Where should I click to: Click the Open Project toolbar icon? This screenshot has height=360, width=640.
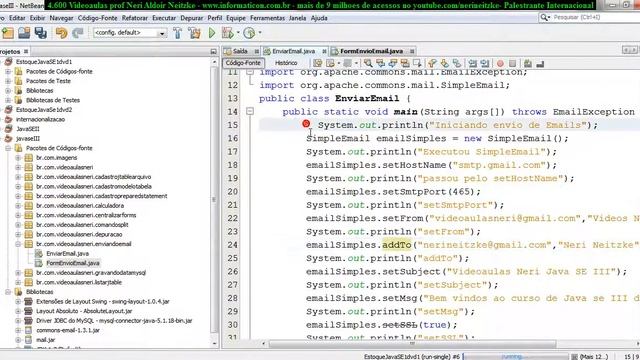point(24,33)
